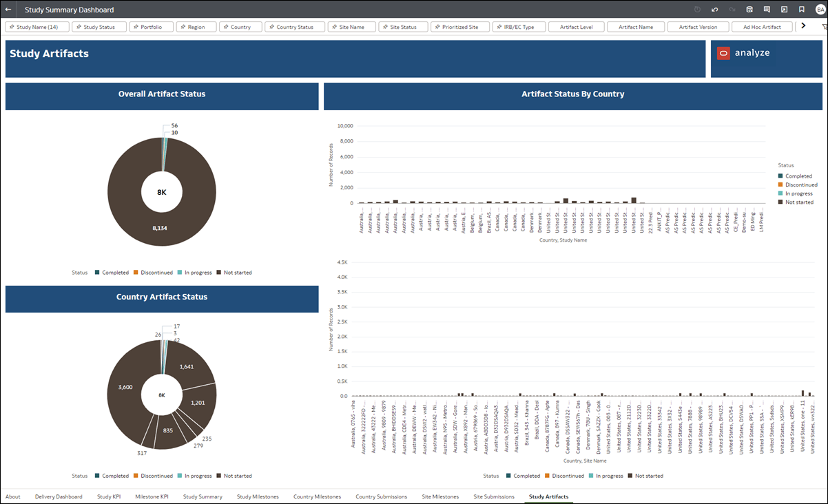Click the Redo icon in the toolbar

coord(732,10)
